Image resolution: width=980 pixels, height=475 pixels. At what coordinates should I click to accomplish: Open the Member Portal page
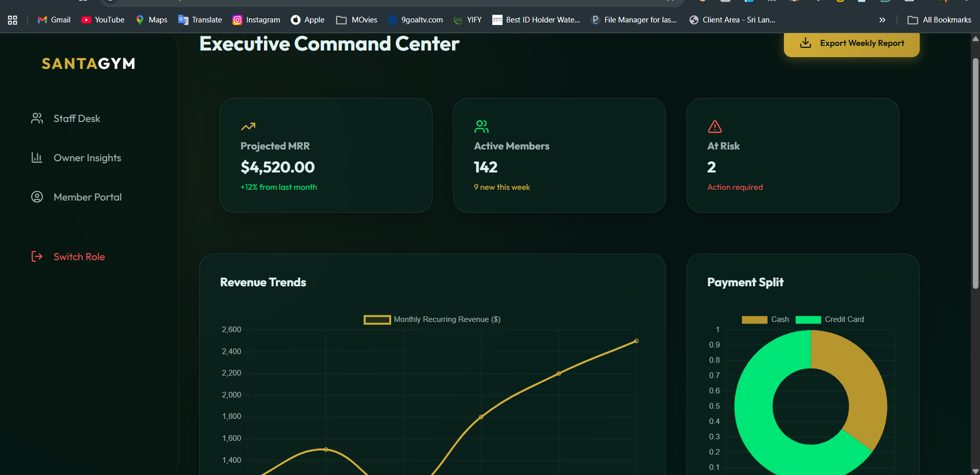pos(77,197)
